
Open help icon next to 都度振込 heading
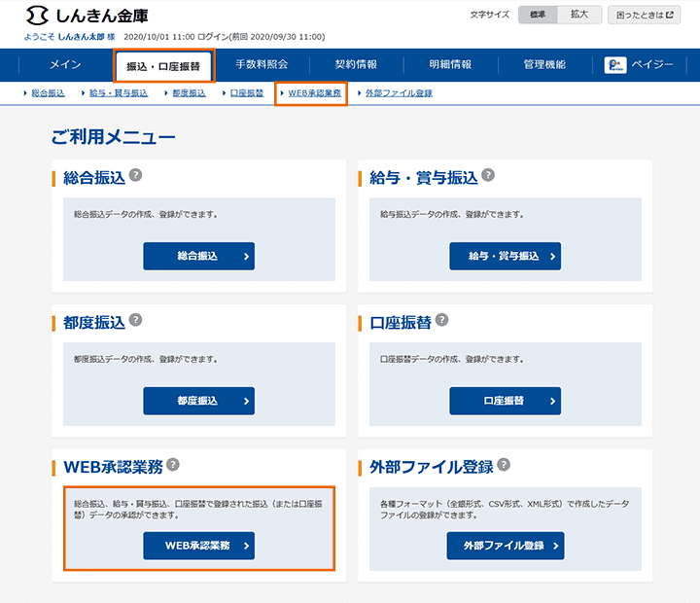point(136,320)
